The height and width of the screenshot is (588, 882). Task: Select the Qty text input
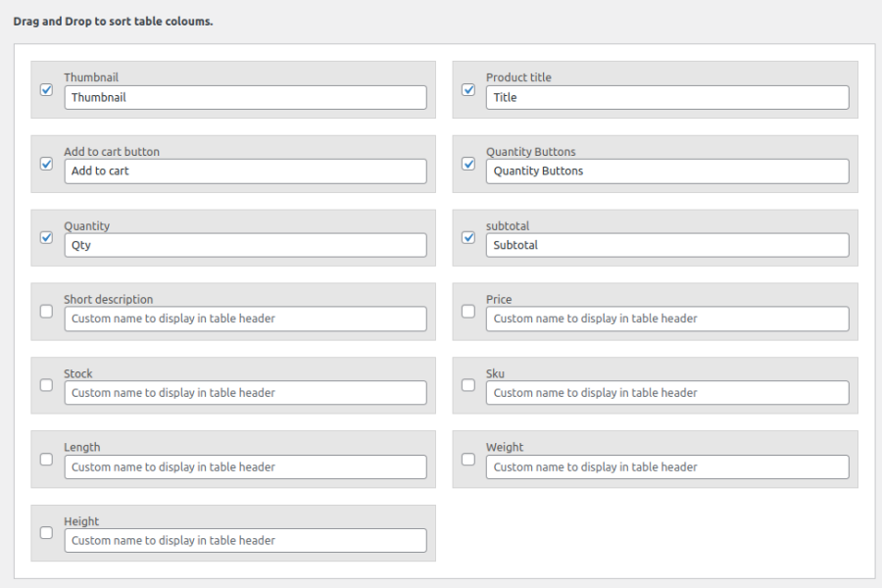(245, 245)
